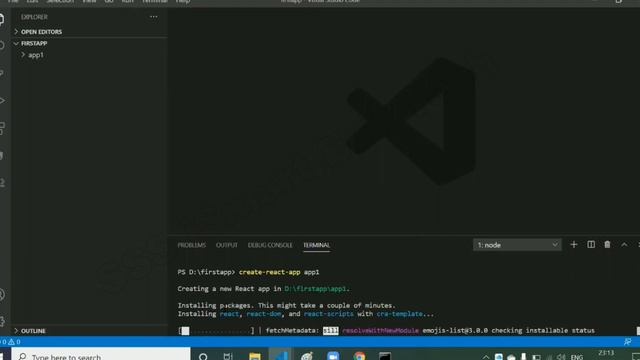The height and width of the screenshot is (360, 640).
Task: Open Task View on the taskbar
Action: click(228, 357)
